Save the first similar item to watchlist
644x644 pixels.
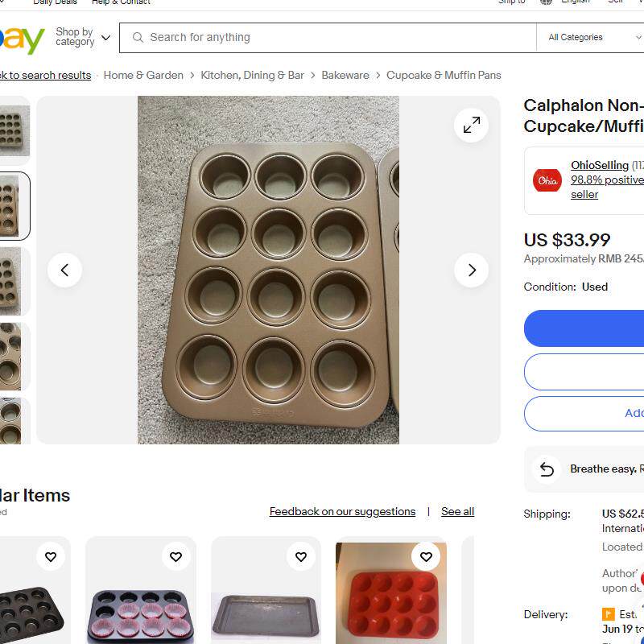50,556
